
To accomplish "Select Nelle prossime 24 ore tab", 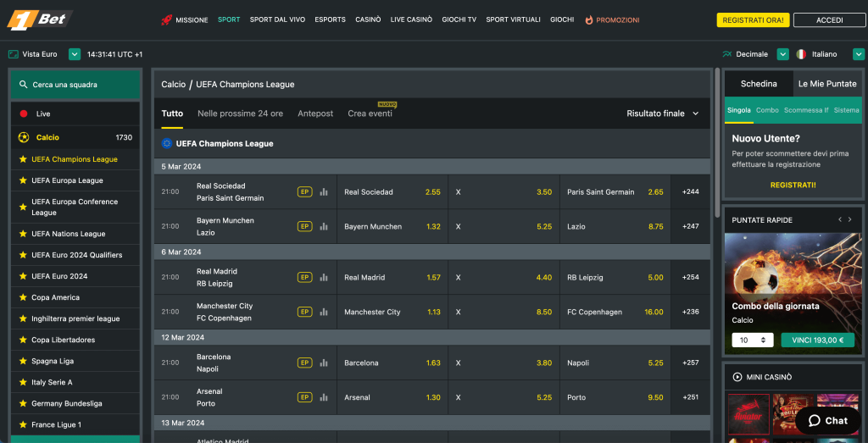I will (x=240, y=114).
